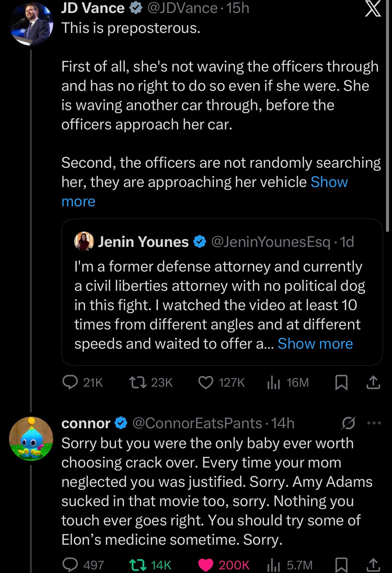This screenshot has height=573, width=392.
Task: Expand Jenin Younes quoted post Show more
Action: (x=315, y=344)
